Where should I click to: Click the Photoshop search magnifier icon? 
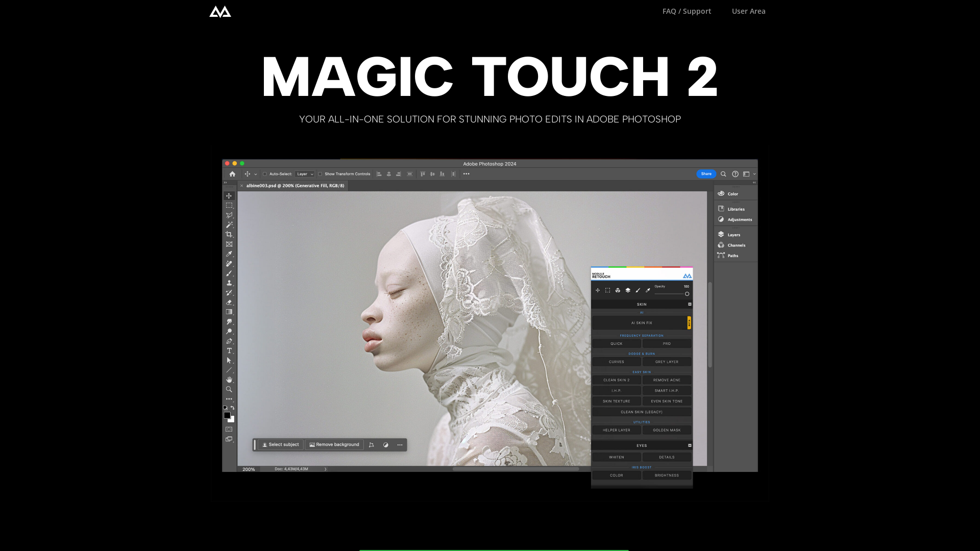point(723,174)
